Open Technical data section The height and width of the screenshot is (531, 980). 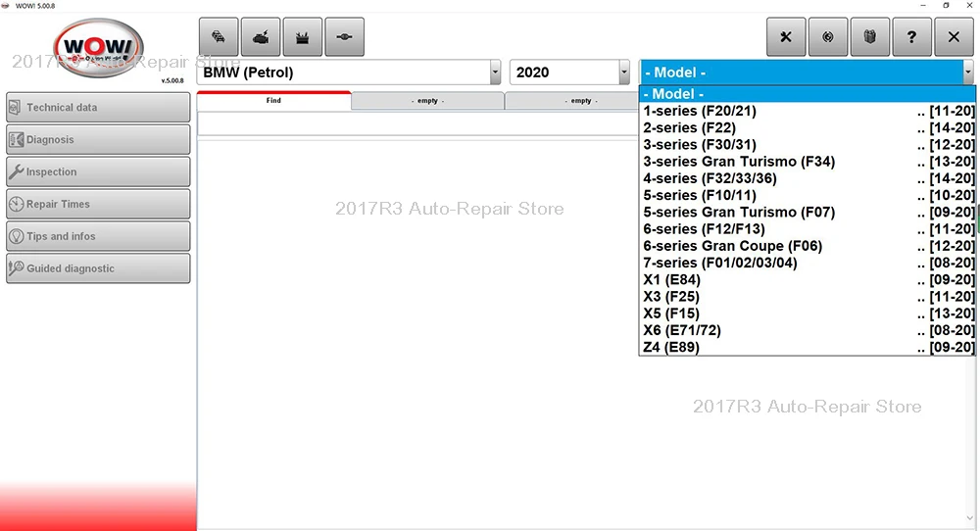coord(98,108)
